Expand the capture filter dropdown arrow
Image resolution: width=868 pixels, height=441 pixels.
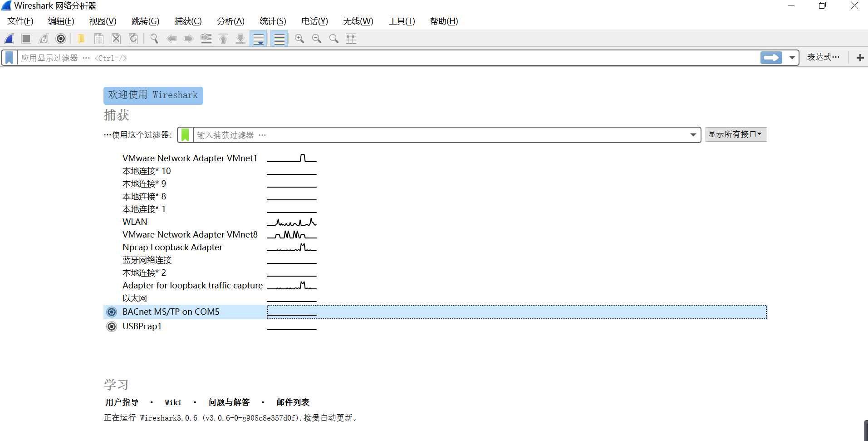(693, 135)
